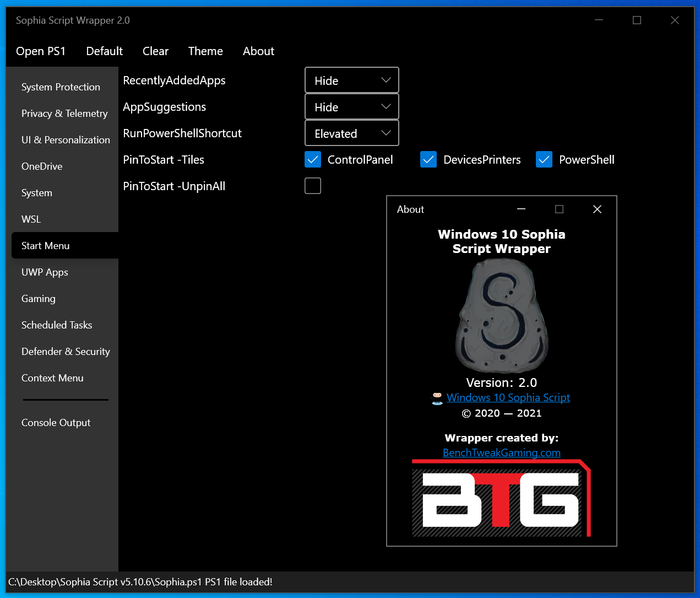Click the AppSuggestions label
Image resolution: width=700 pixels, height=598 pixels.
click(x=164, y=107)
